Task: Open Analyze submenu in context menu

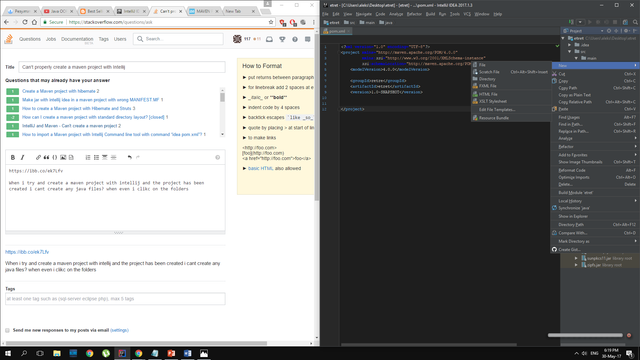Action: (x=594, y=138)
